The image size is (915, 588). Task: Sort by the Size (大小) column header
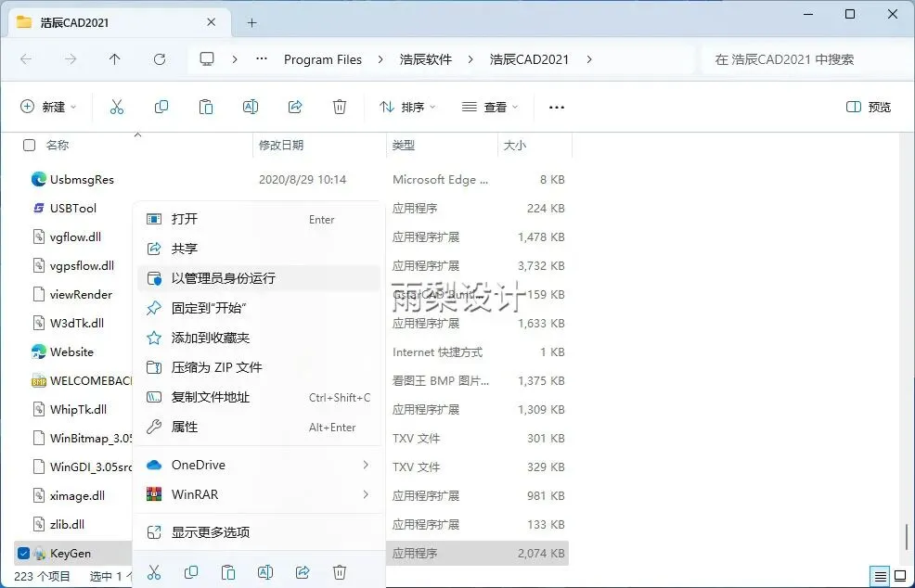pyautogui.click(x=515, y=146)
